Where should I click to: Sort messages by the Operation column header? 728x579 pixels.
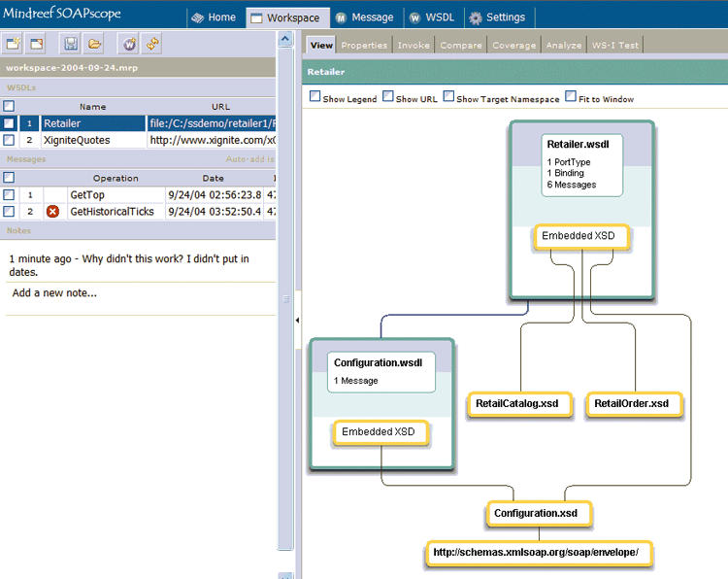(116, 178)
